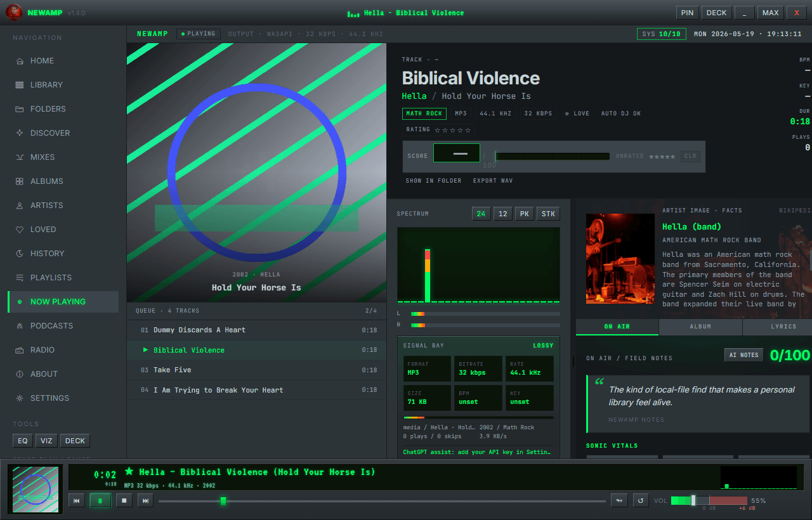Click the score input box
This screenshot has width=812, height=520.
457,153
